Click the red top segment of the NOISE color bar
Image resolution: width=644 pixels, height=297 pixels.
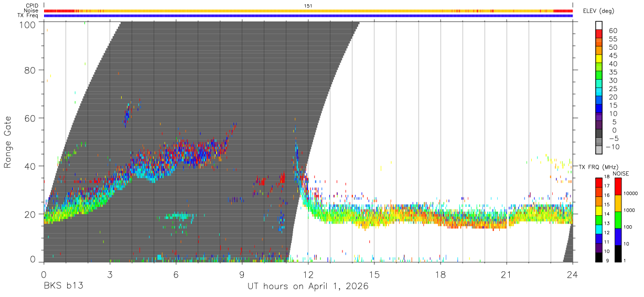pyautogui.click(x=619, y=186)
